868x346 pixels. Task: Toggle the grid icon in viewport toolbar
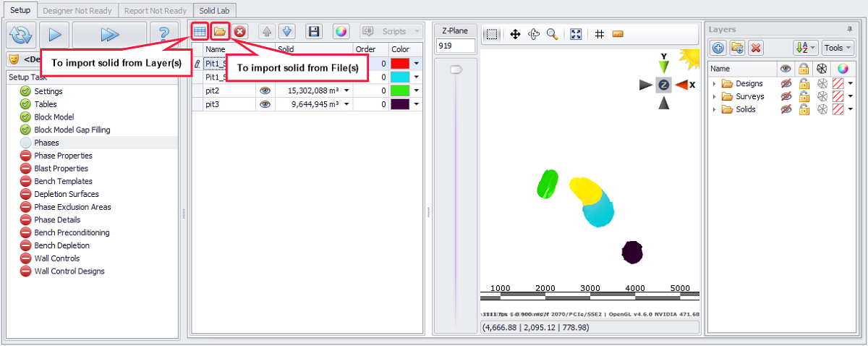click(600, 34)
